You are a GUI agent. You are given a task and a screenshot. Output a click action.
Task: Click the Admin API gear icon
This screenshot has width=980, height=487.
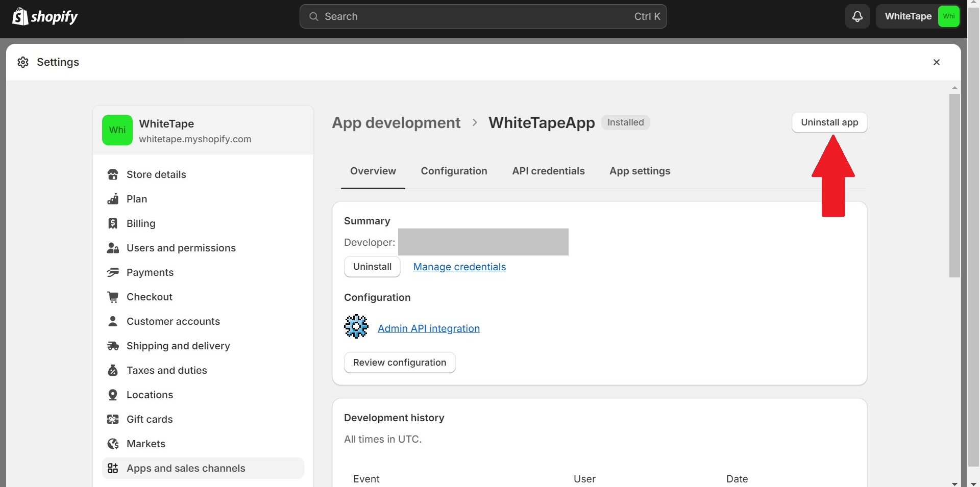pos(356,326)
